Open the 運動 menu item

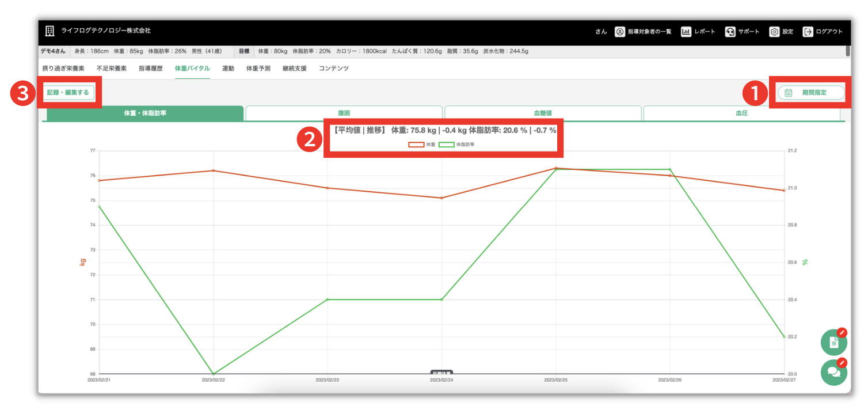pyautogui.click(x=228, y=69)
